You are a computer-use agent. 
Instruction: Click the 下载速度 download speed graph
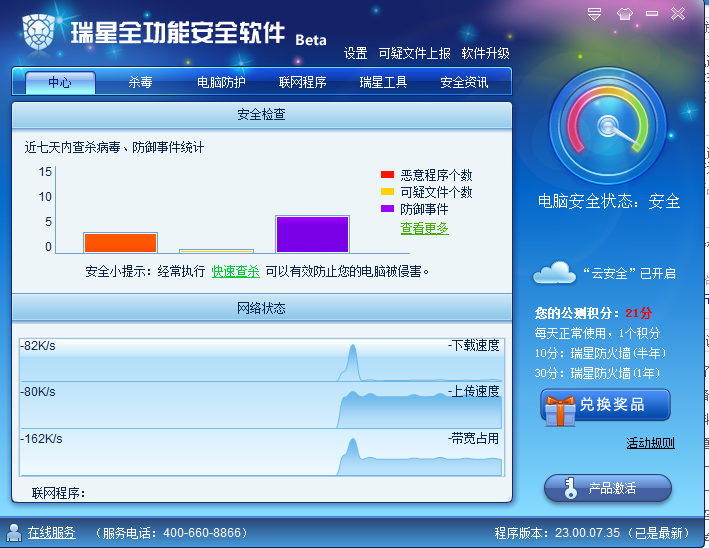tap(261, 360)
